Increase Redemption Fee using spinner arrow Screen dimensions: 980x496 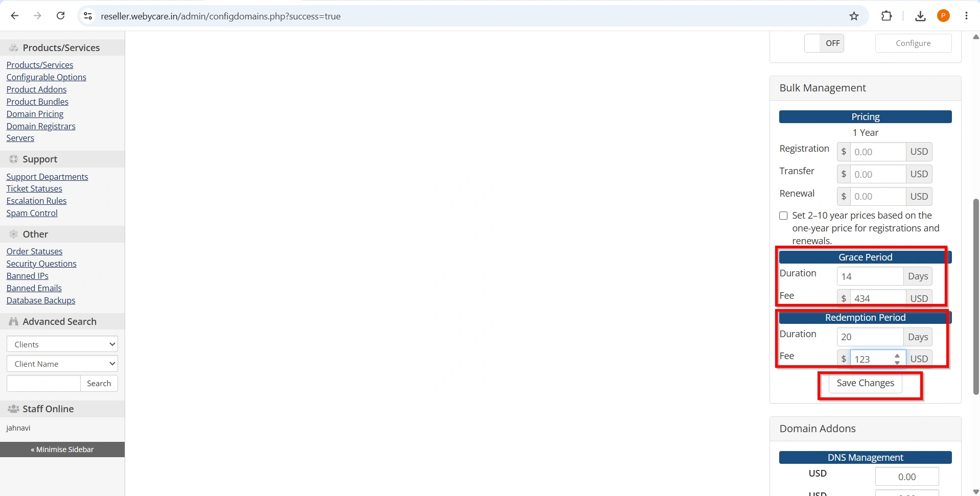click(x=897, y=356)
